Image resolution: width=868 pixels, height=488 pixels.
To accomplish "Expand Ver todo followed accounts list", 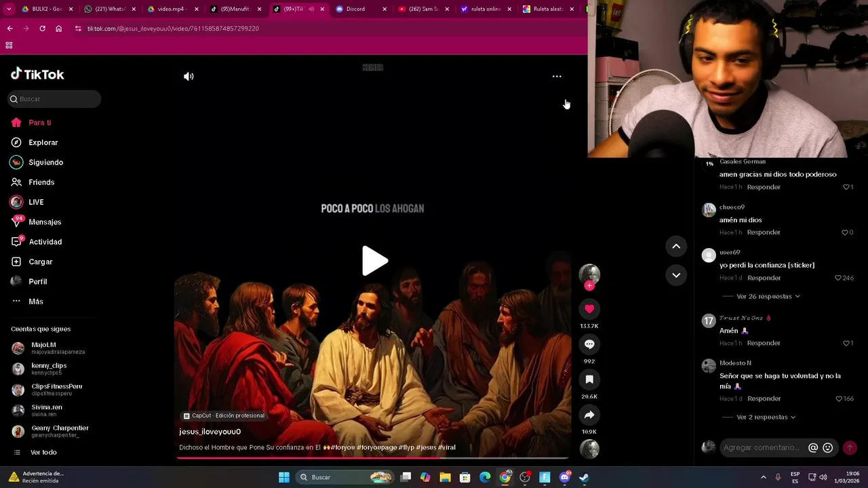I will tap(43, 452).
